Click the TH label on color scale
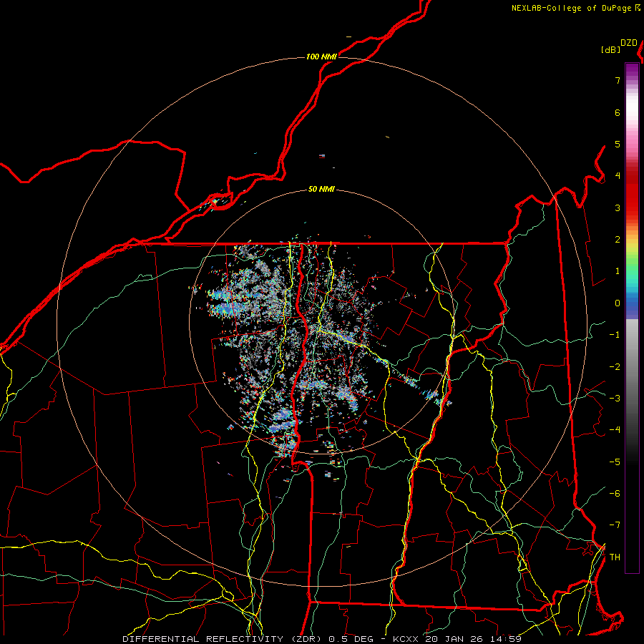Screen dimensions: 644x644 tap(615, 557)
